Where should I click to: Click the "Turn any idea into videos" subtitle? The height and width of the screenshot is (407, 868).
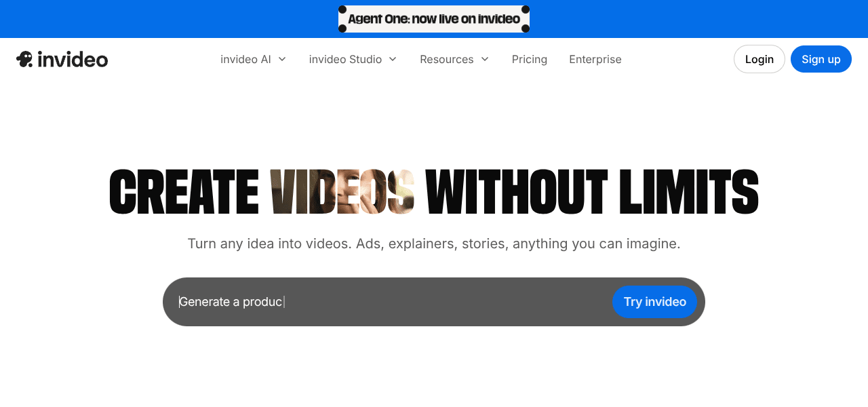click(434, 244)
